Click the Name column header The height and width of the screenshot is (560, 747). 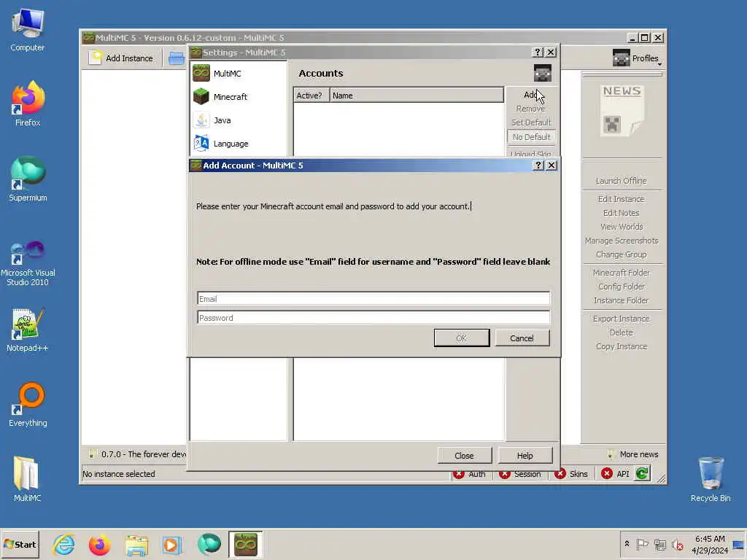coord(417,96)
